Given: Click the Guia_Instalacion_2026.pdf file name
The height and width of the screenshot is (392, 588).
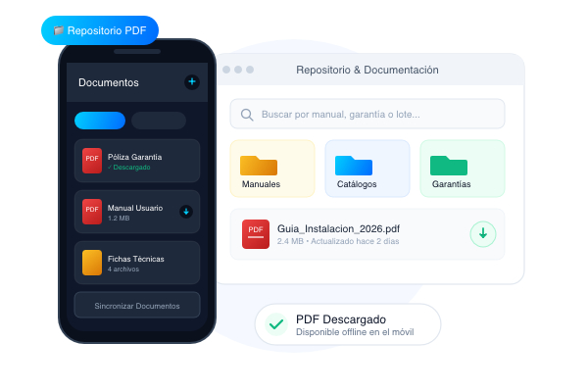Looking at the screenshot, I should tap(338, 228).
